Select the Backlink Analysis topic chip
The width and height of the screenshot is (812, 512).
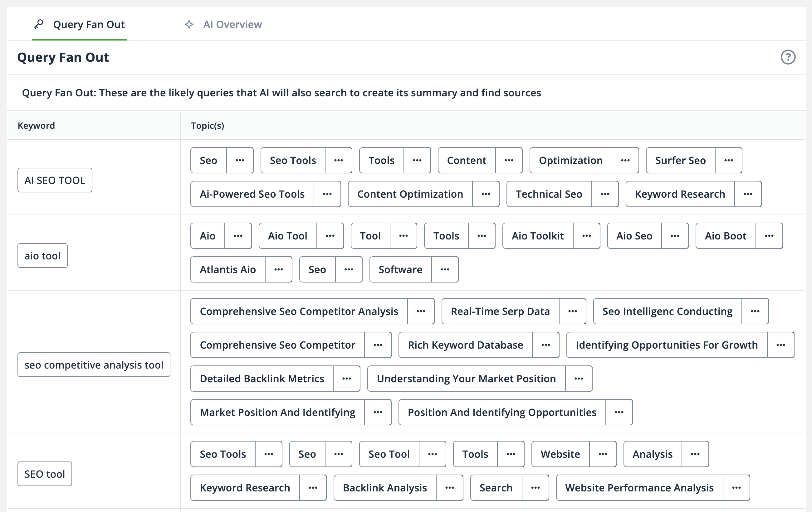tap(385, 488)
